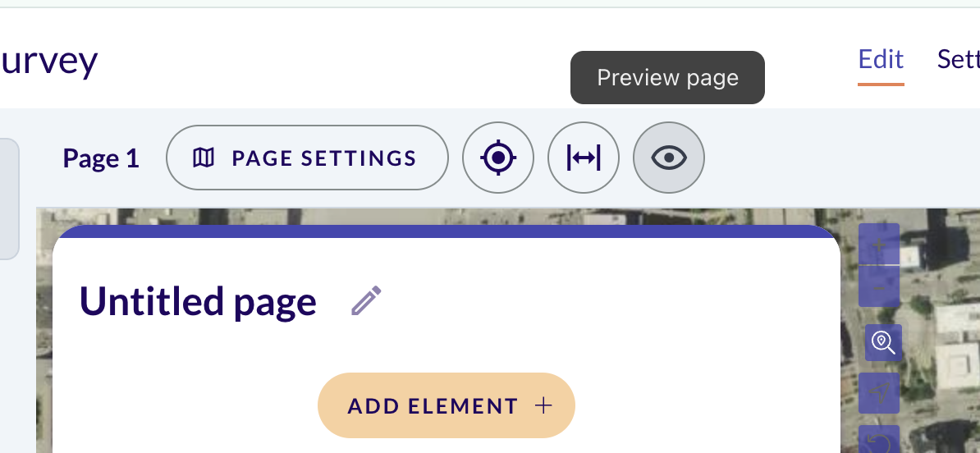Click the folded map icon in Page Settings

[x=204, y=158]
